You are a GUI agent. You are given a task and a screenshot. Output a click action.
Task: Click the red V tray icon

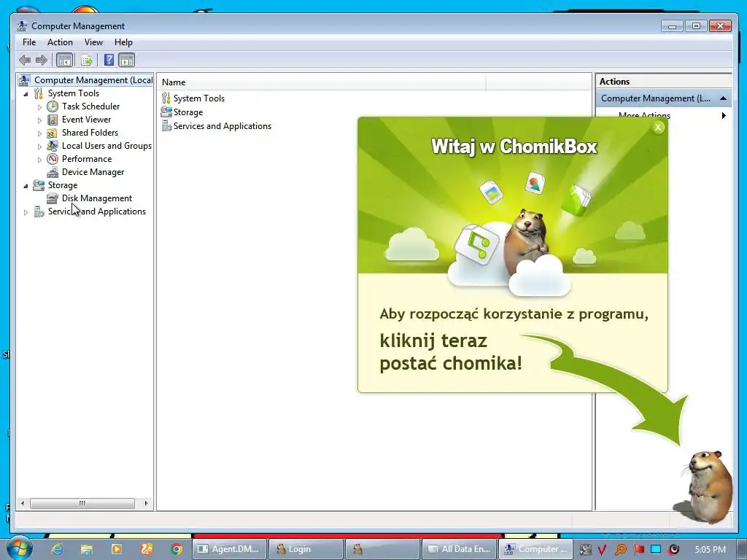click(603, 550)
